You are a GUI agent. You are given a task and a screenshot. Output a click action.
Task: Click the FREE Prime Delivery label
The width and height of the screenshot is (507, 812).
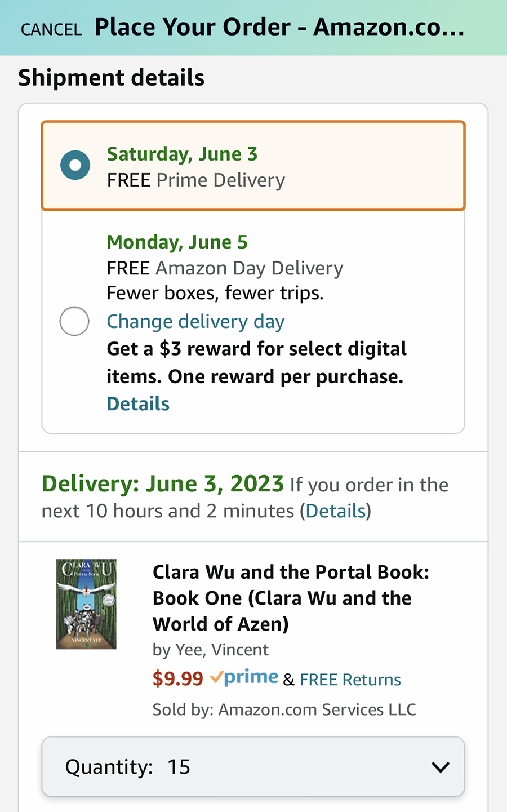pos(195,180)
